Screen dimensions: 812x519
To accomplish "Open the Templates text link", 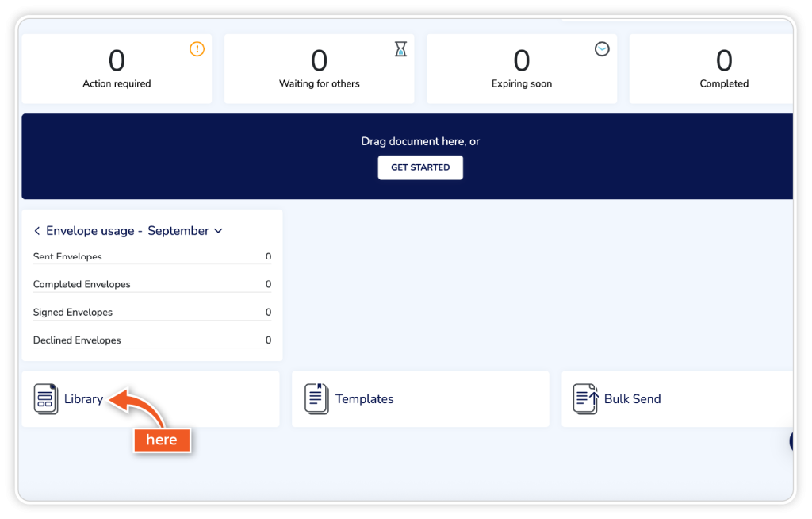I will pos(364,399).
